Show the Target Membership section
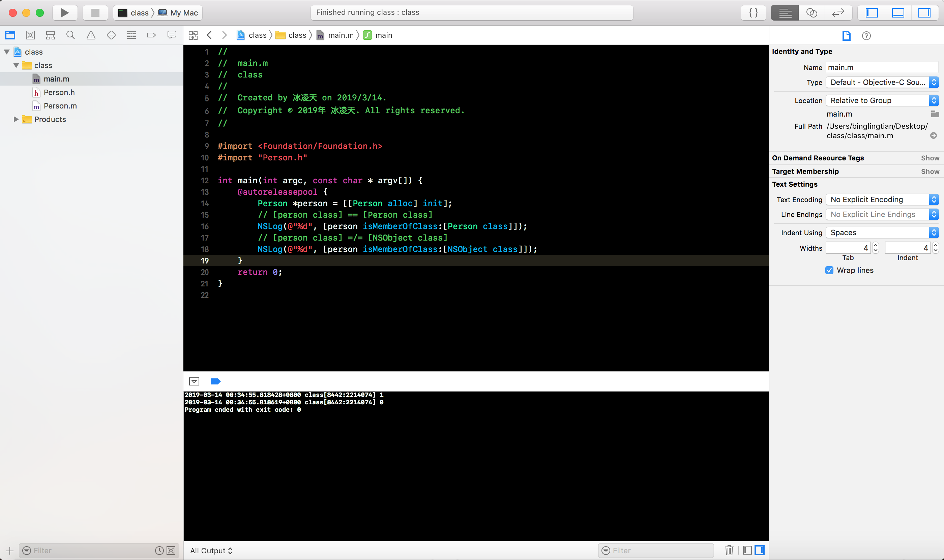 coord(930,171)
